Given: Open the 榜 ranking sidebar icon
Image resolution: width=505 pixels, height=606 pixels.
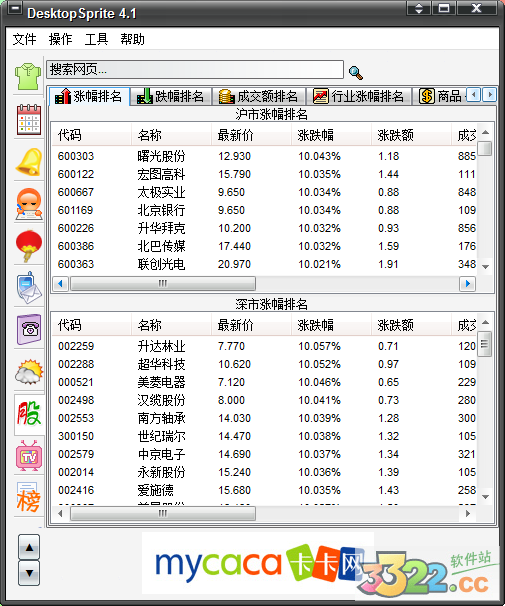Looking at the screenshot, I should (29, 497).
